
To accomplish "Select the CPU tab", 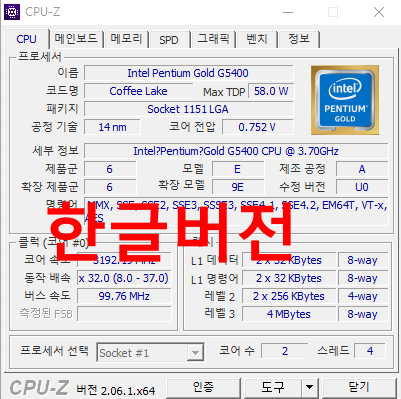I will 26,39.
